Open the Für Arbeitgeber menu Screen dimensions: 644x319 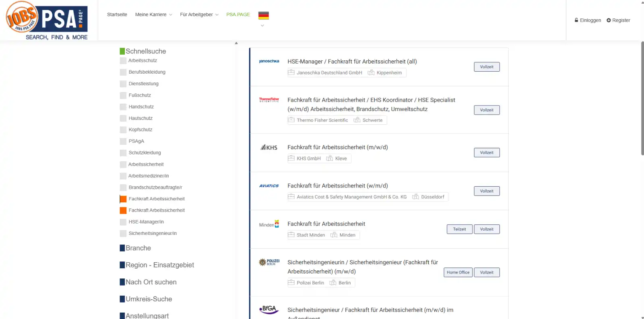(199, 14)
